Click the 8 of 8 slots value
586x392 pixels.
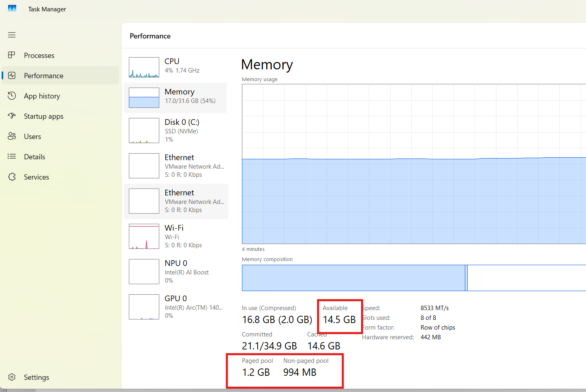point(428,318)
